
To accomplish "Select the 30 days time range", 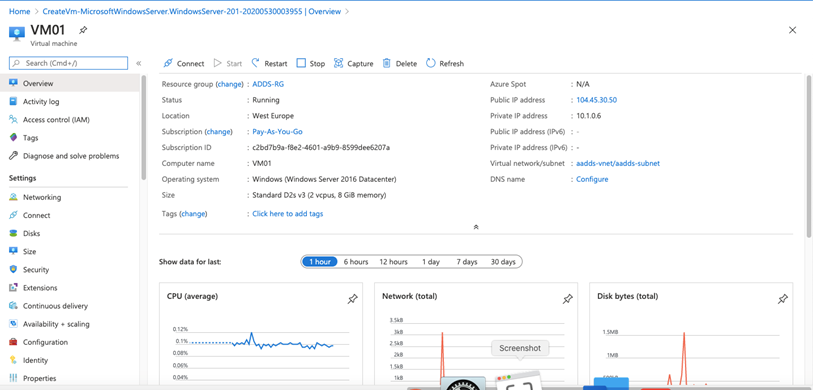I will pos(503,262).
